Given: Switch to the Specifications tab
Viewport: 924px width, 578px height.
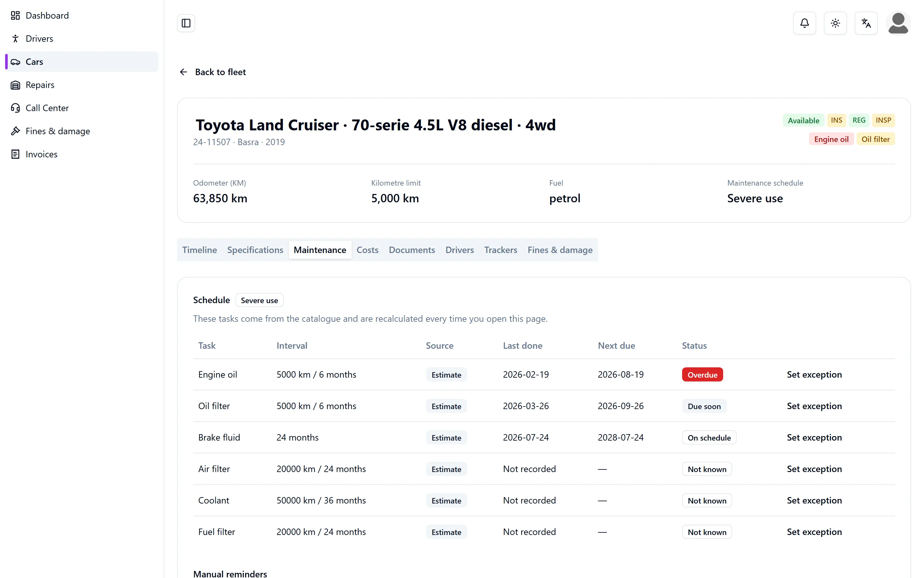Looking at the screenshot, I should tap(255, 250).
